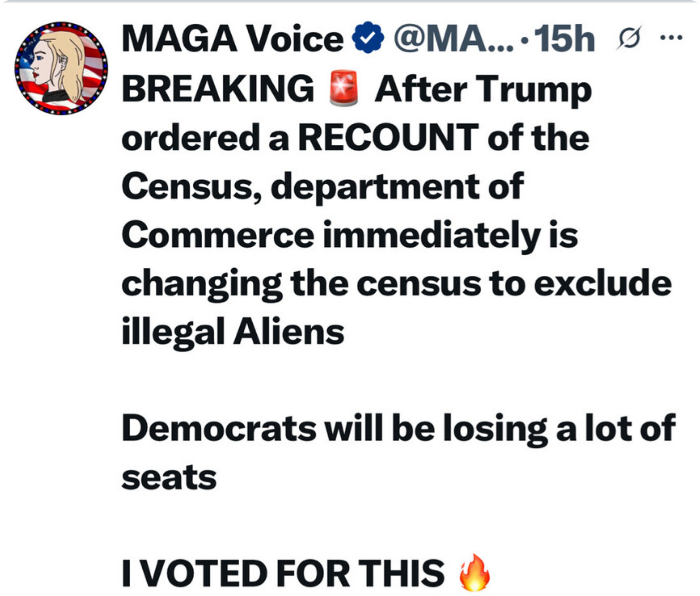
Task: Click the phrase "illegal Aliens"
Action: point(233,332)
